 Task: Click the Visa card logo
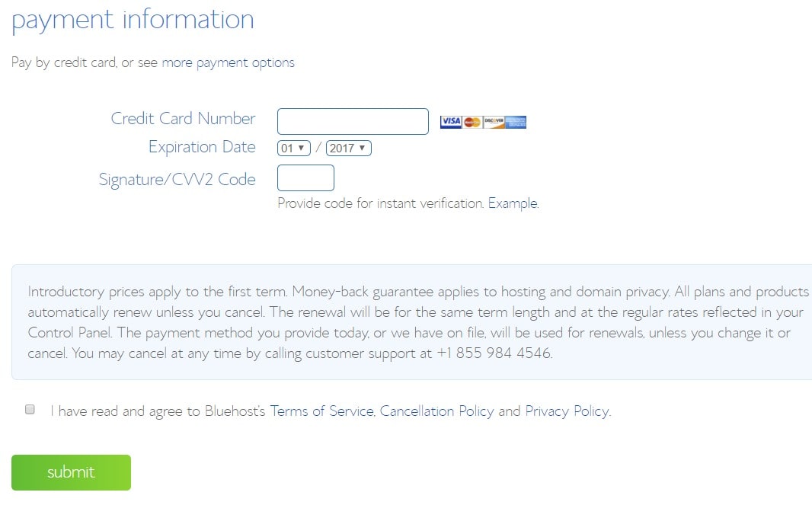[x=451, y=122]
